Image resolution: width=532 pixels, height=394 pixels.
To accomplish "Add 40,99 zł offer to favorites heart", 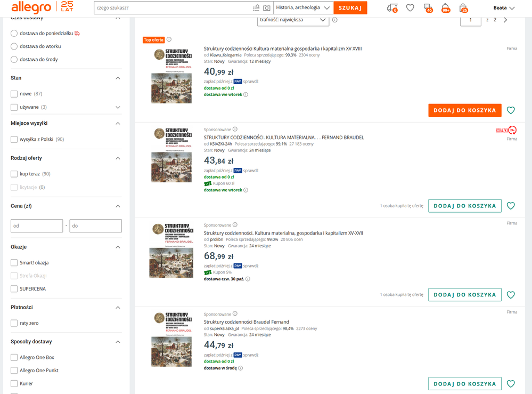I will pos(511,110).
